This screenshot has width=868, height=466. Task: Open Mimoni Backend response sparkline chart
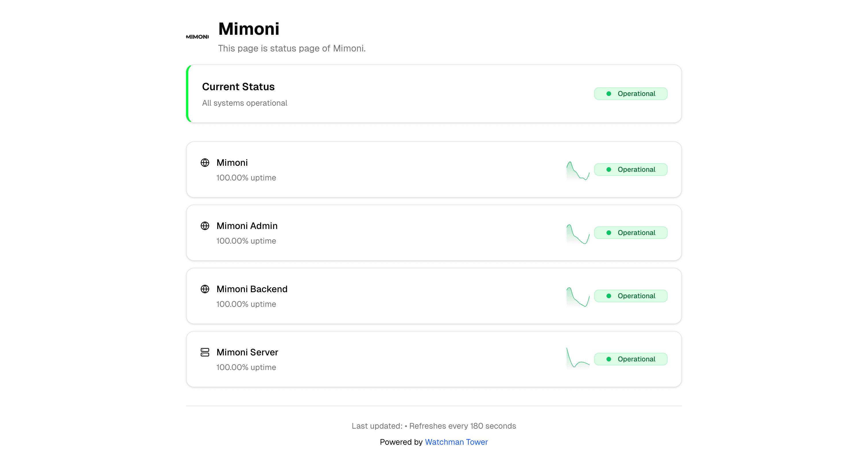tap(578, 297)
